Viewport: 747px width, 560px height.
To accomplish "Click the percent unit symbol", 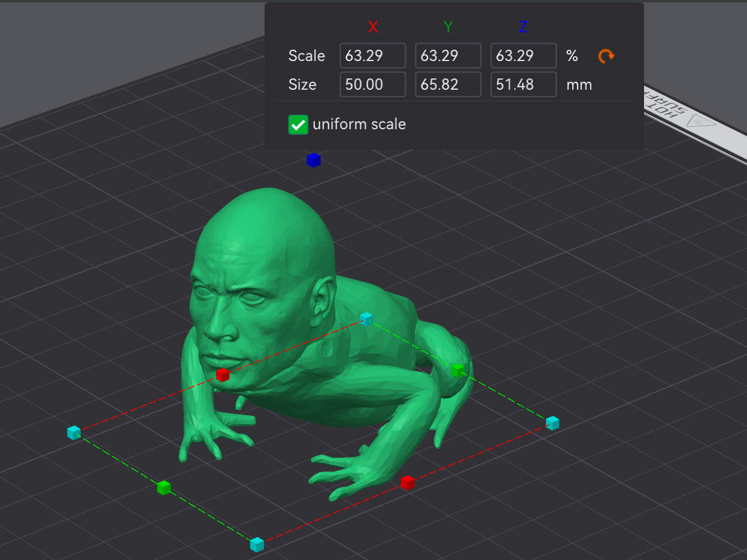I will pos(572,56).
